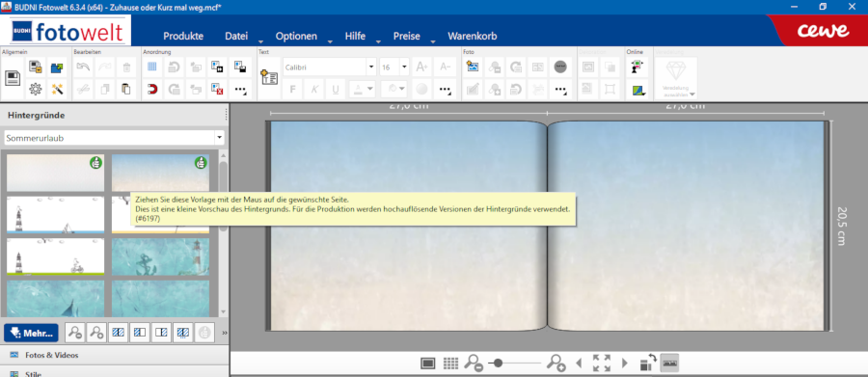Open settings gear in Allgemein group
Screen dimensions: 868x377
click(x=36, y=89)
